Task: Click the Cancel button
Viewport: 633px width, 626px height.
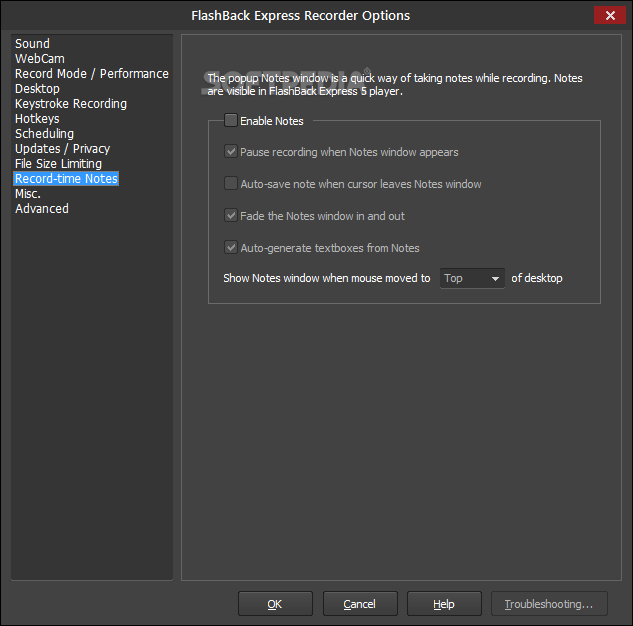Action: pyautogui.click(x=360, y=604)
